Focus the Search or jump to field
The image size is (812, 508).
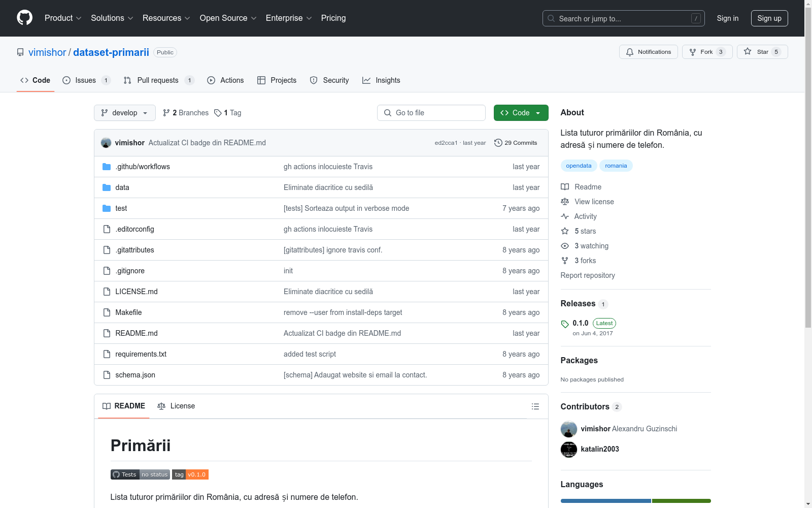624,18
